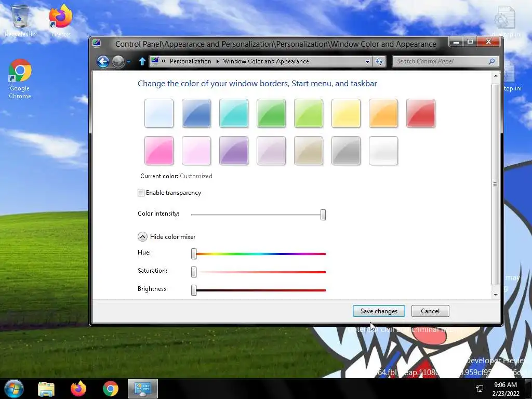532x399 pixels.
Task: Click the Save changes button
Action: pyautogui.click(x=379, y=311)
